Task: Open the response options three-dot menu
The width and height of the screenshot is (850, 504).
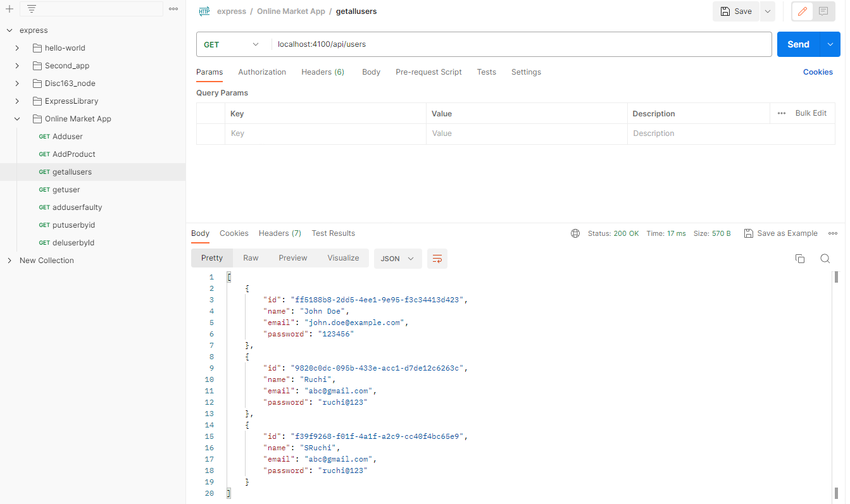Action: (833, 233)
